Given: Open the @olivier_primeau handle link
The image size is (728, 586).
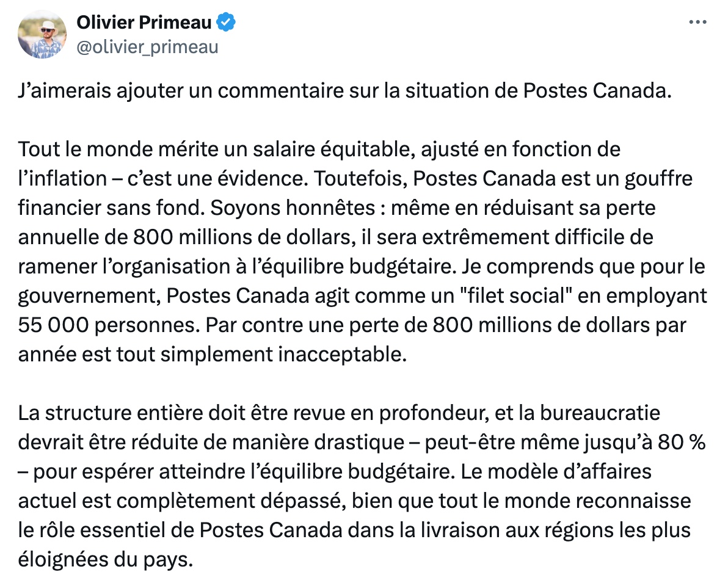Looking at the screenshot, I should click(147, 48).
